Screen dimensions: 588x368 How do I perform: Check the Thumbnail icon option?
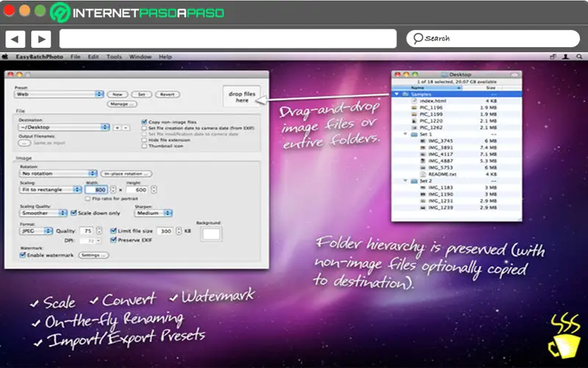(x=144, y=146)
